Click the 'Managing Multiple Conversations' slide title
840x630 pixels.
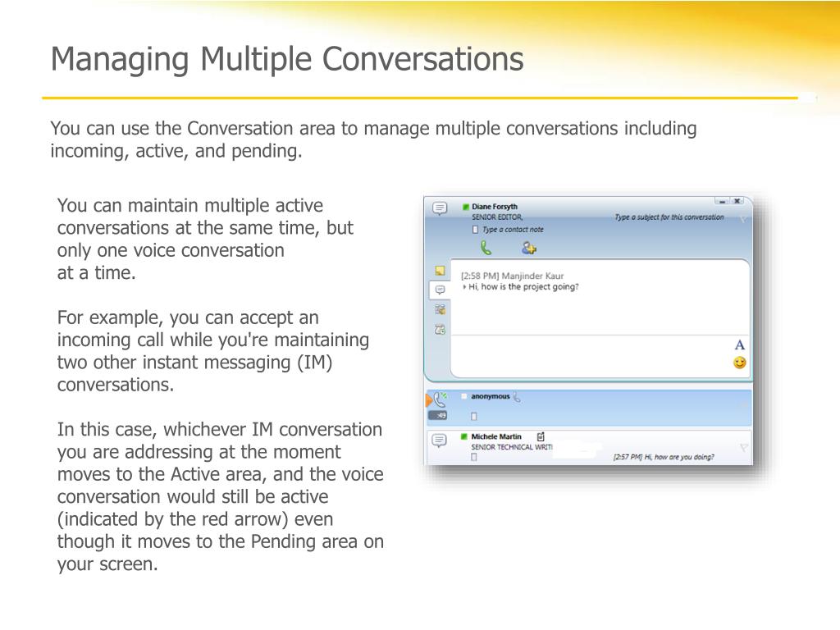pos(287,59)
